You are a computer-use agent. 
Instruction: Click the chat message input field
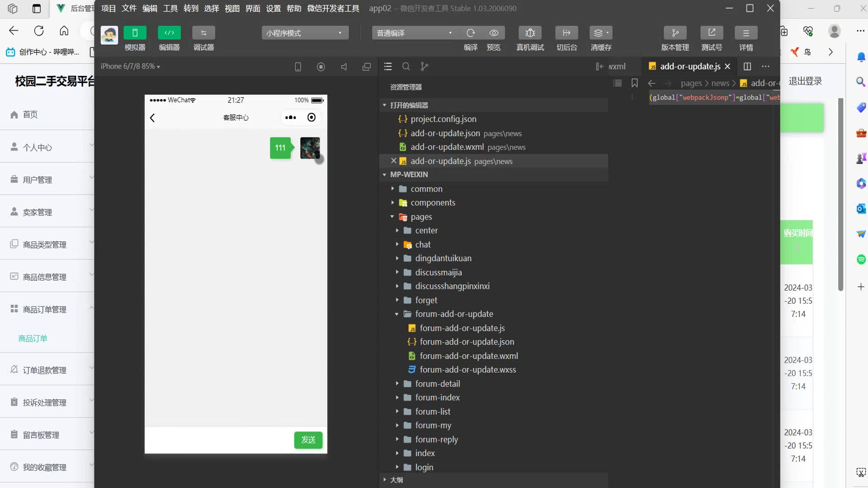click(x=219, y=440)
